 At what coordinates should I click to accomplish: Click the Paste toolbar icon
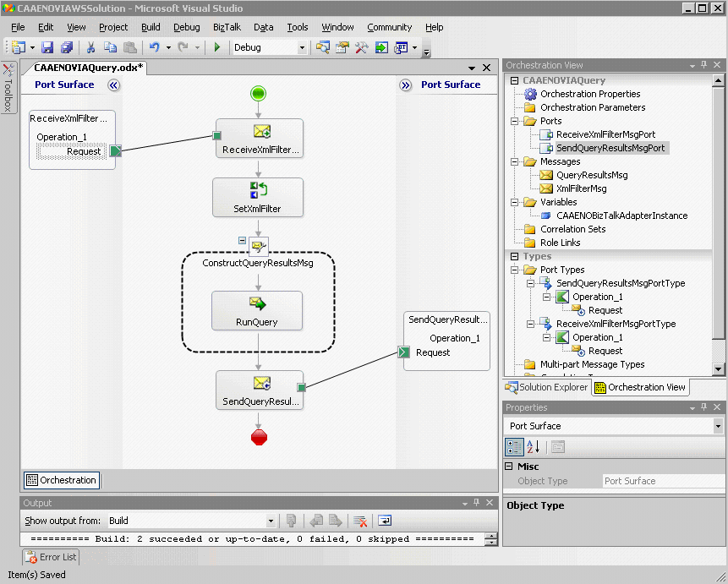[x=130, y=47]
